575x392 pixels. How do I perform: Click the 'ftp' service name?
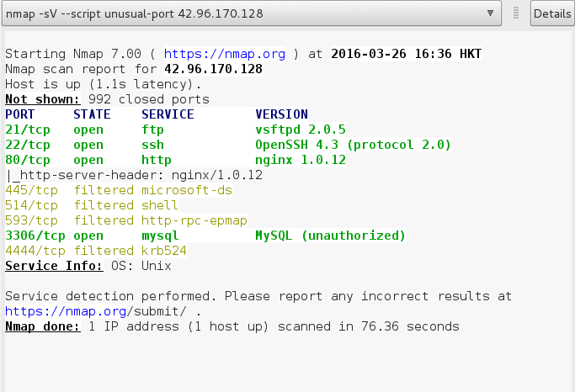152,130
